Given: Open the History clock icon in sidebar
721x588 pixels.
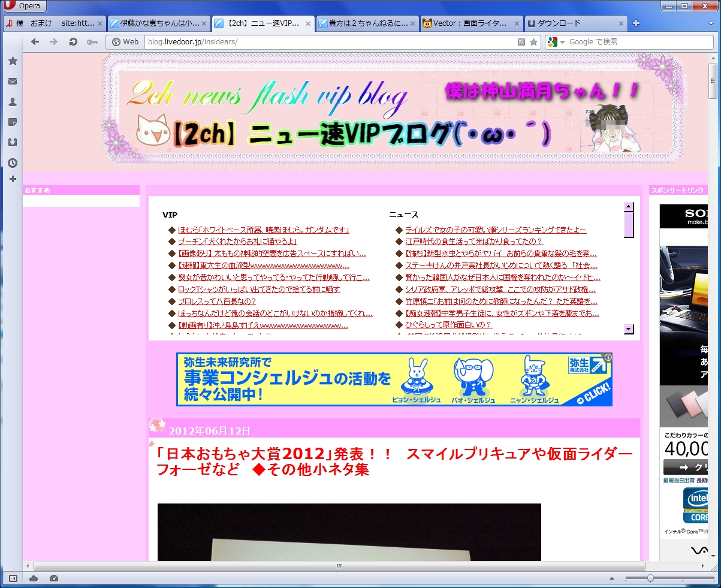Looking at the screenshot, I should [13, 163].
